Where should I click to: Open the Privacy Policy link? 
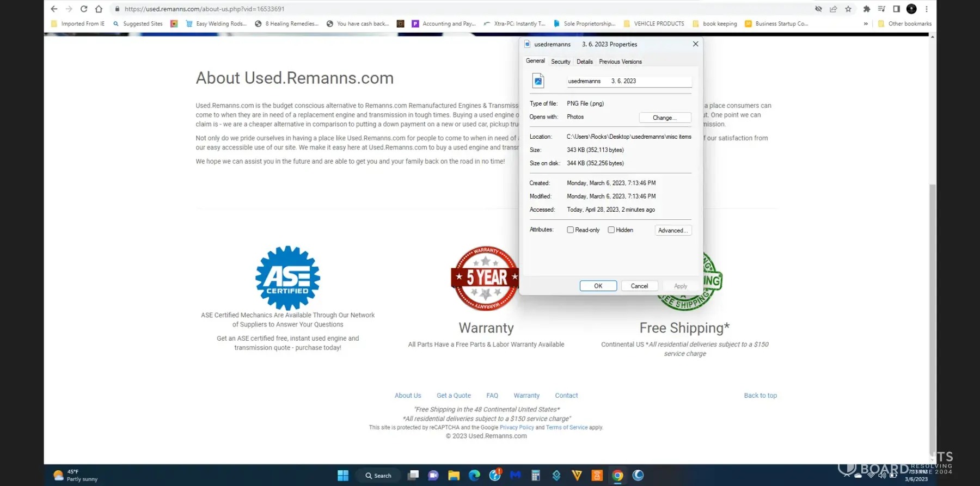(517, 428)
